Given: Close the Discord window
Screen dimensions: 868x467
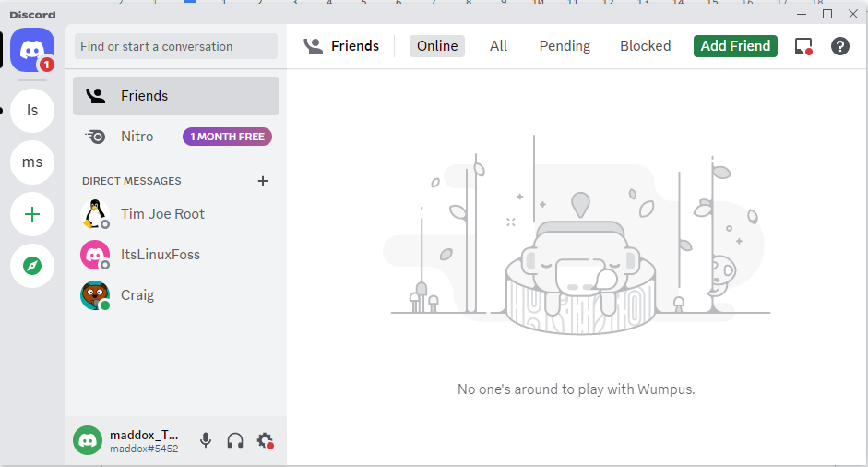Looking at the screenshot, I should (x=853, y=14).
